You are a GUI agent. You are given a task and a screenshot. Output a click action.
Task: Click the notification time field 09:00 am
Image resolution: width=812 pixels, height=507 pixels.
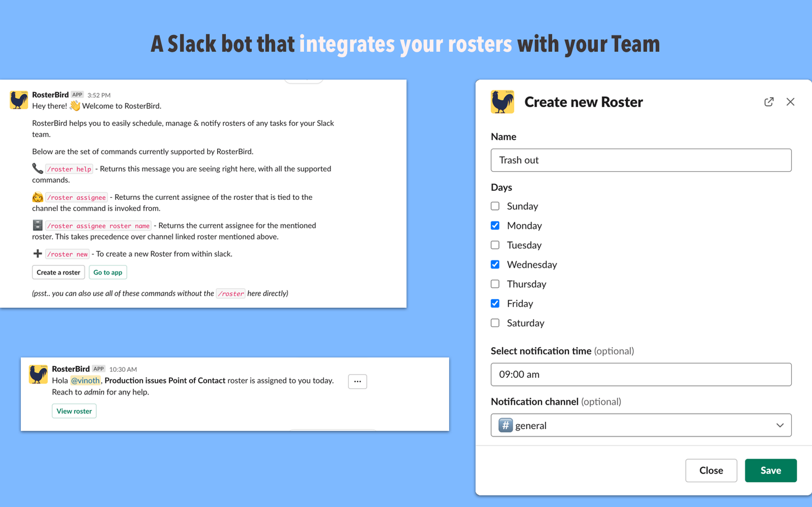(641, 374)
